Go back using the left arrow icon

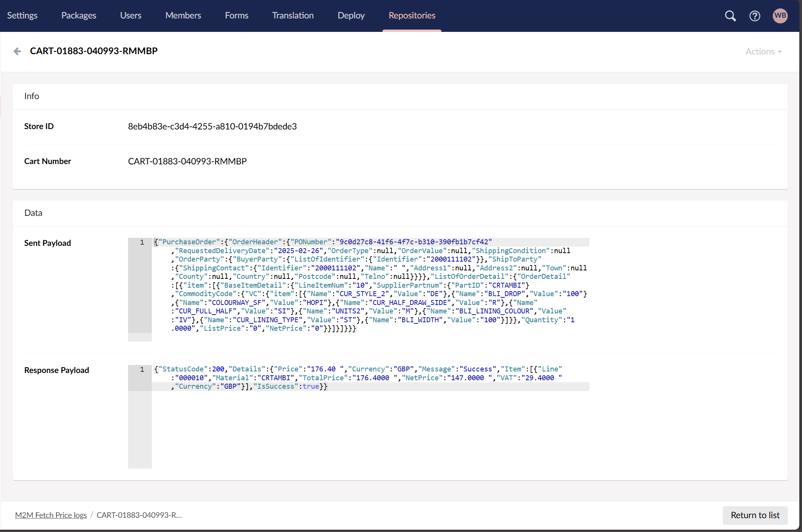(17, 51)
